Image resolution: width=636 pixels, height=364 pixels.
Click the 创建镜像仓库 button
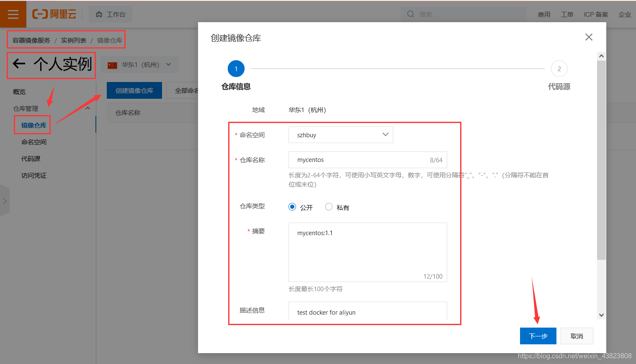(134, 90)
